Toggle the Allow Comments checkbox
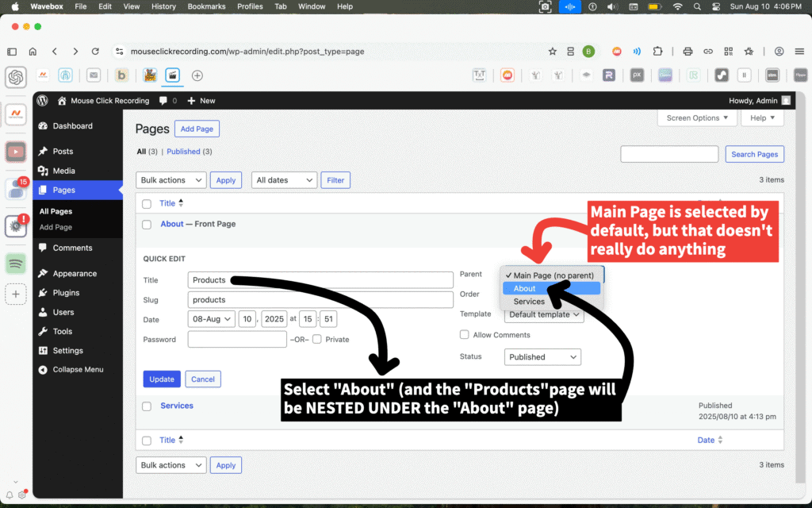 (465, 335)
